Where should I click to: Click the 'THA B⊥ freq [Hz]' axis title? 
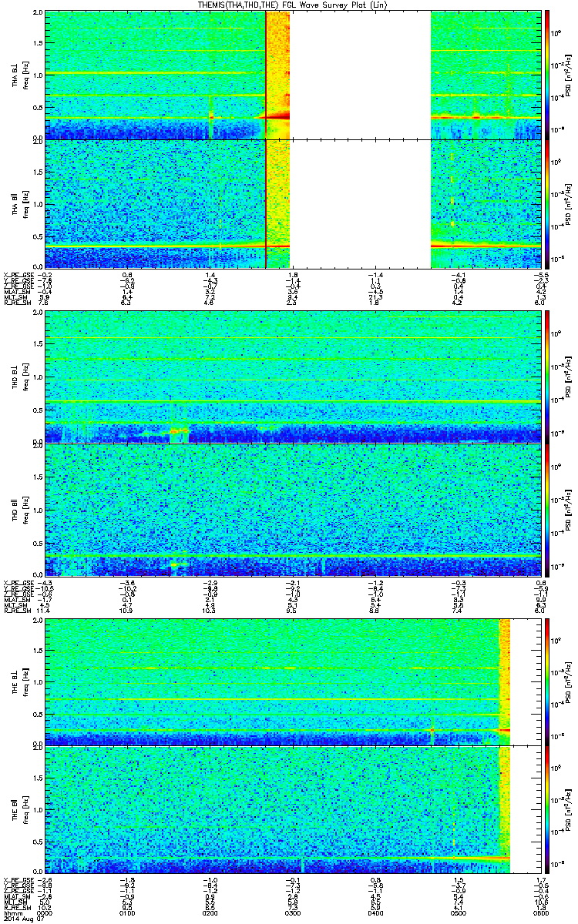coord(20,75)
